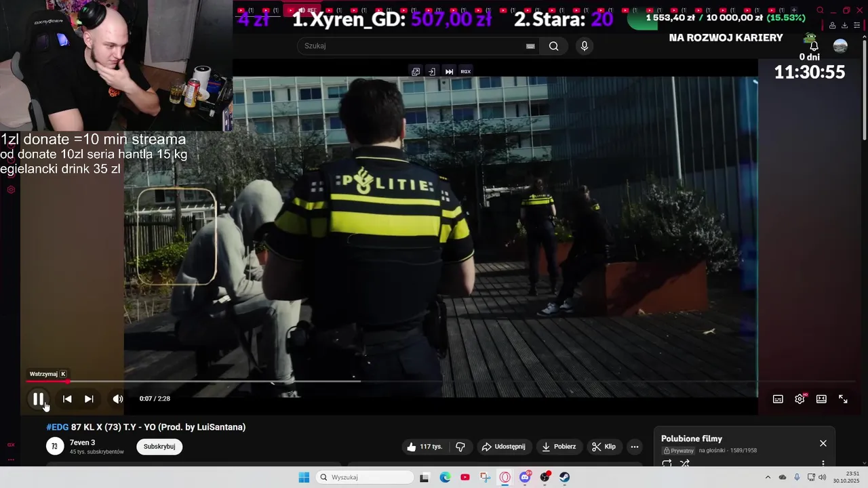Open OBS Studio from the taskbar
Screen dimensions: 868x488
[545, 477]
